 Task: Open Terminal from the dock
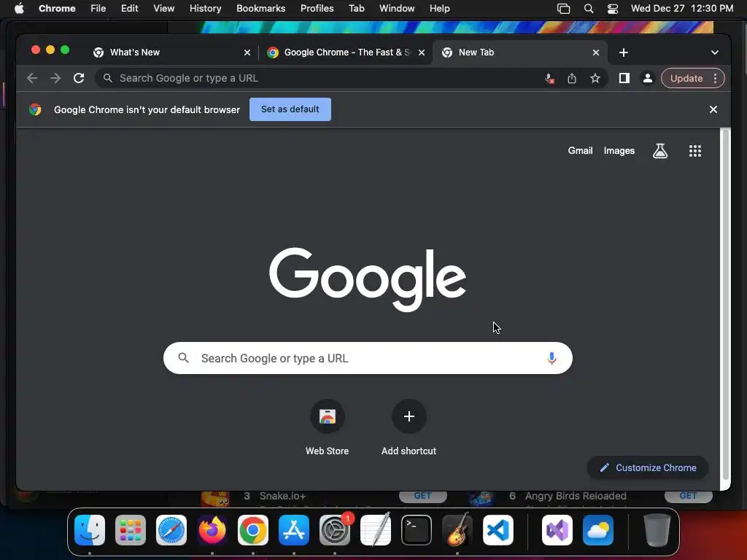pos(417,530)
